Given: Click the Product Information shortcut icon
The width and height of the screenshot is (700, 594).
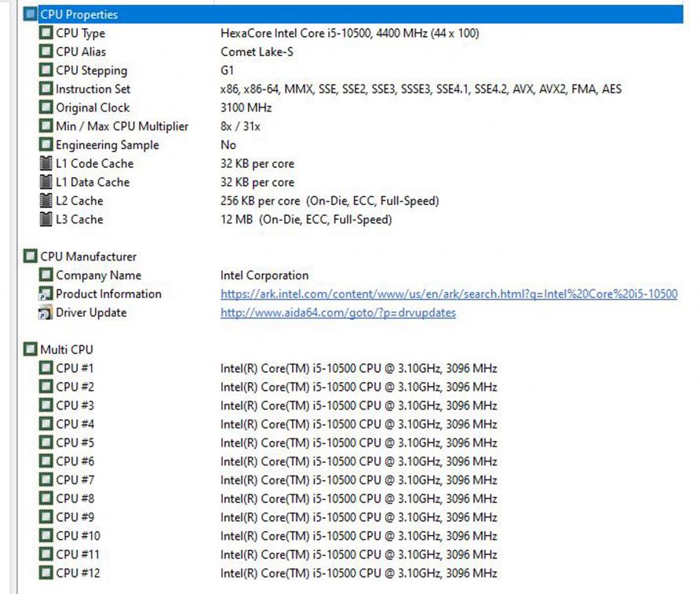Looking at the screenshot, I should (46, 294).
